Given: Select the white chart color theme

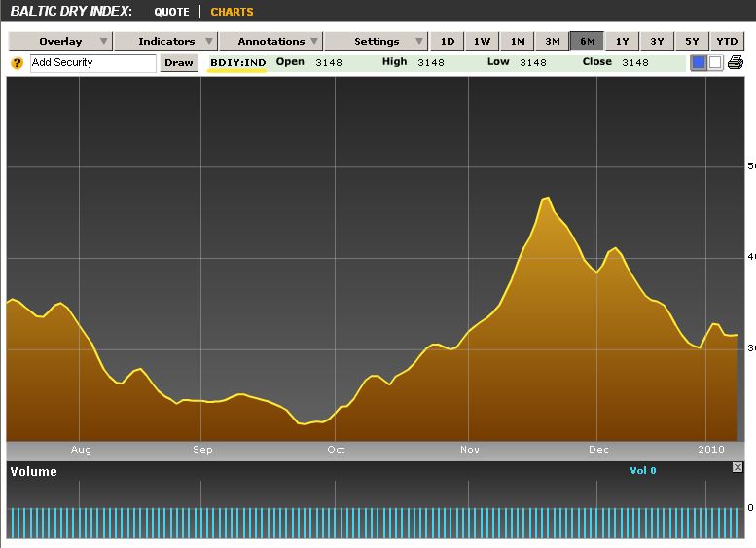Looking at the screenshot, I should click(715, 62).
